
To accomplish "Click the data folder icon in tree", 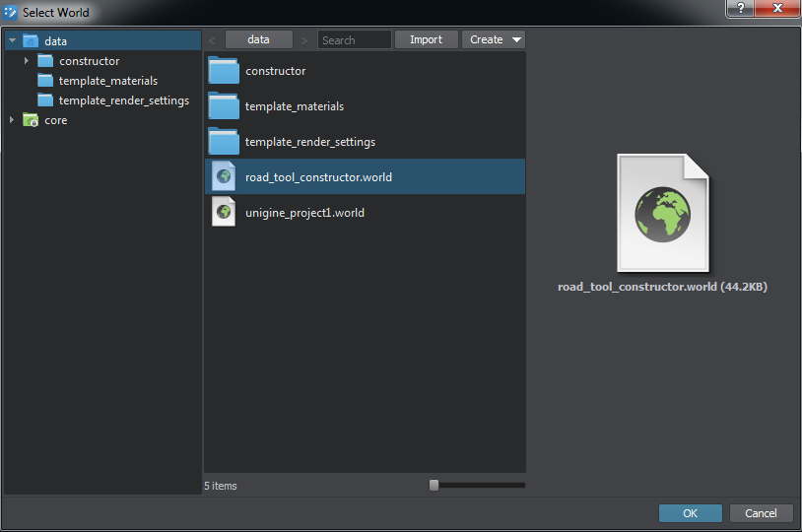I will (x=31, y=41).
